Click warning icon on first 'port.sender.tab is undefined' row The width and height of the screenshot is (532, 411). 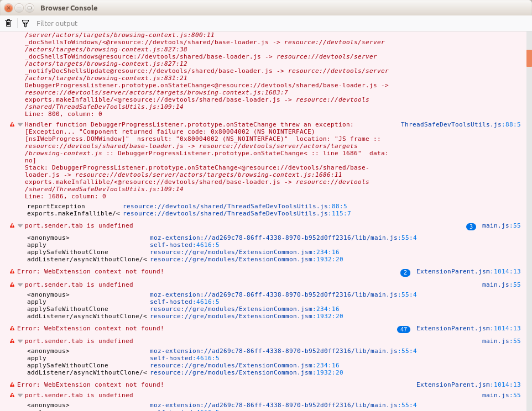pos(11,225)
